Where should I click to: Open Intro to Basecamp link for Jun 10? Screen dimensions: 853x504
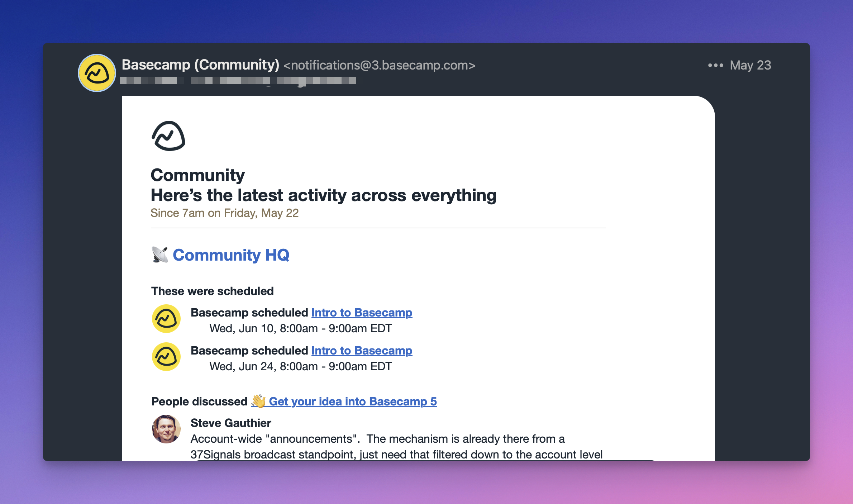[362, 313]
